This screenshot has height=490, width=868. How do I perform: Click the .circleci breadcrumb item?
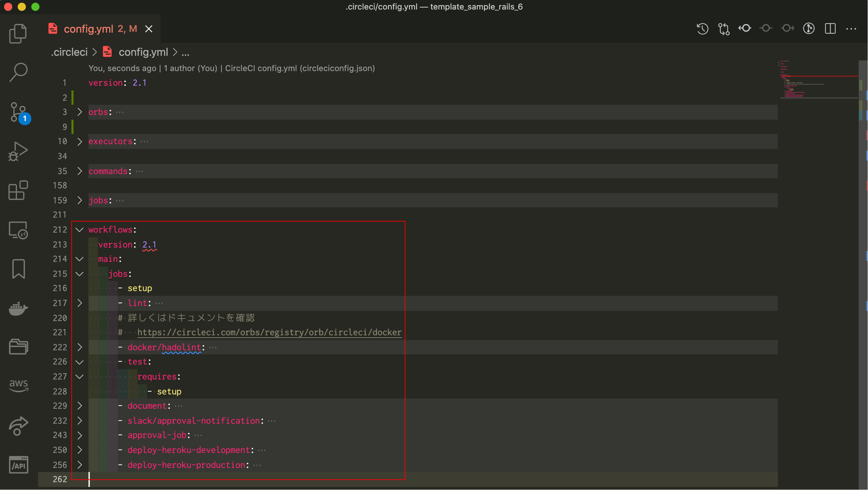[x=69, y=52]
